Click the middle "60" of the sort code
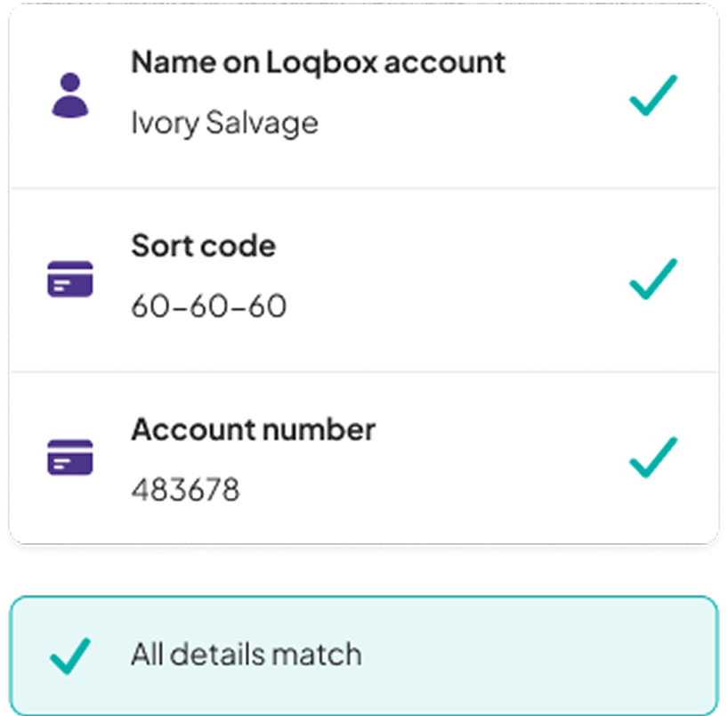Viewport: 728px width, 716px height. pos(209,306)
